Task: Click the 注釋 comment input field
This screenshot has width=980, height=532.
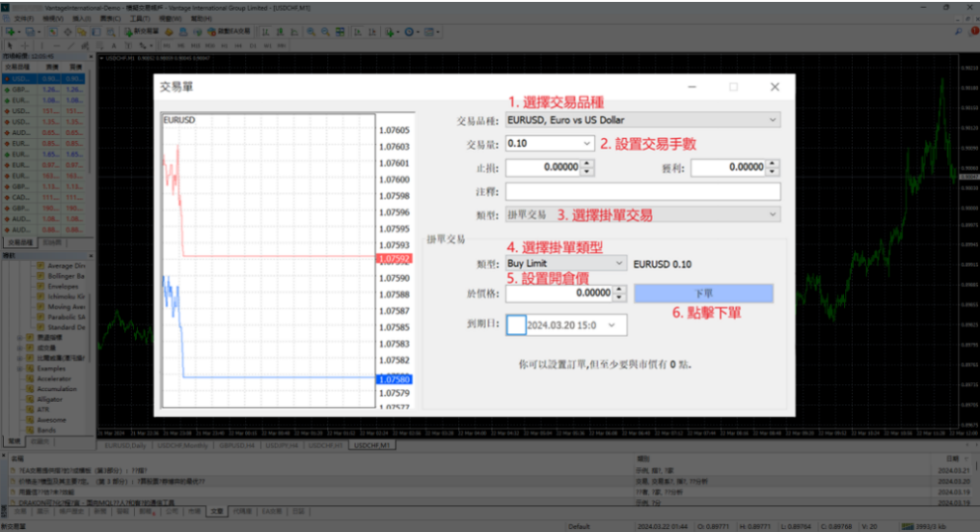Action: 642,192
